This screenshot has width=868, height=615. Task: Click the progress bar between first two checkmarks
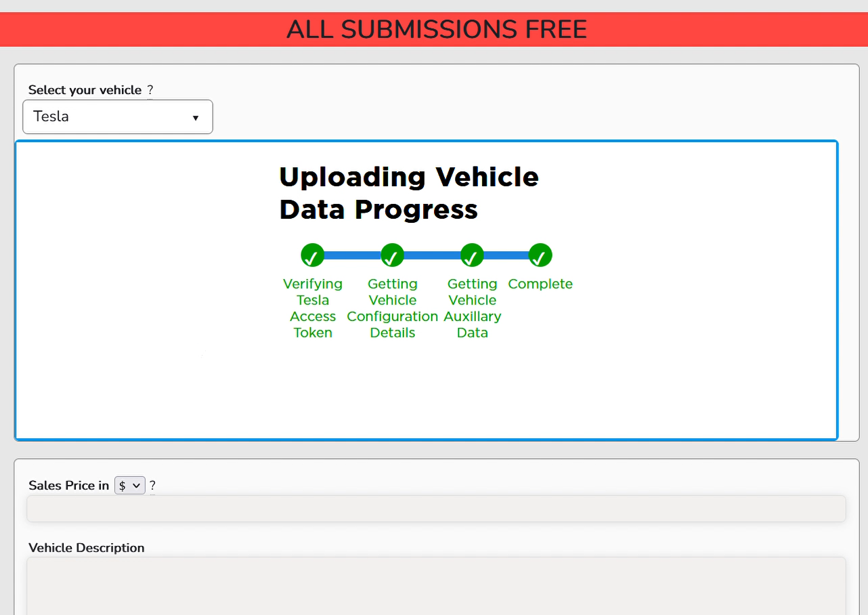tap(353, 255)
